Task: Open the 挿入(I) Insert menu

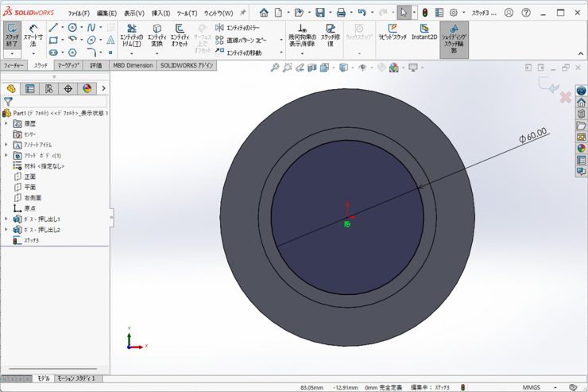Action: coord(161,14)
